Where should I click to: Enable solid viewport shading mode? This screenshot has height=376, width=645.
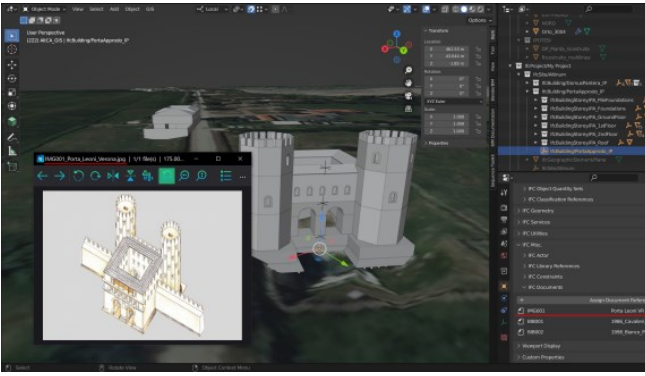(464, 9)
